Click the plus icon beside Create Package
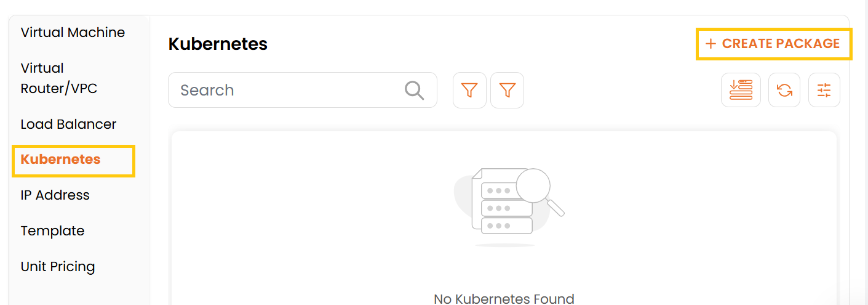The image size is (868, 305). pyautogui.click(x=711, y=44)
